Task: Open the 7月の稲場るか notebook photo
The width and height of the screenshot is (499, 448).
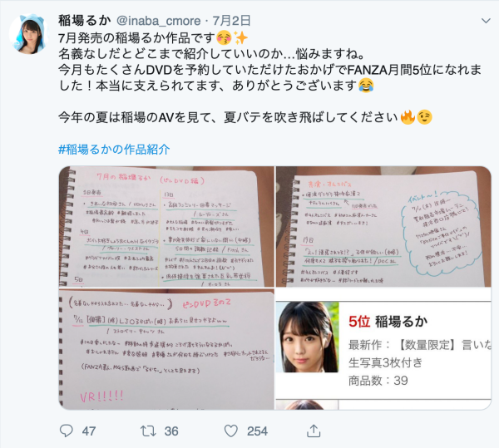Action: 166,226
